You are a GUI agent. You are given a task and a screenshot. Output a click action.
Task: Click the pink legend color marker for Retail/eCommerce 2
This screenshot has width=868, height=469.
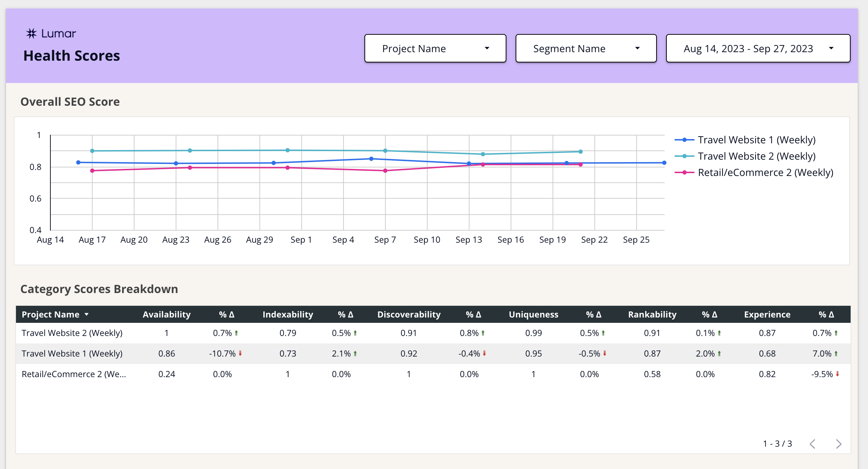click(x=684, y=172)
